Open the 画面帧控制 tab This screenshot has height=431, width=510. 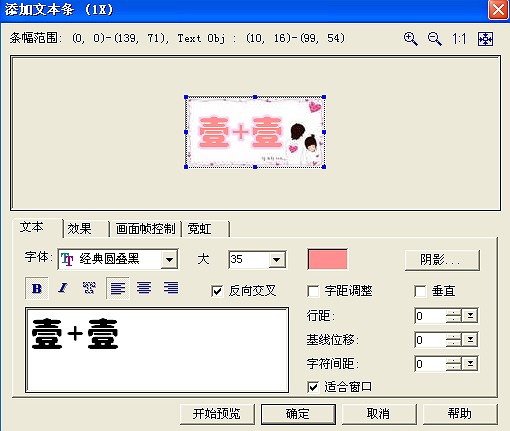click(x=145, y=229)
